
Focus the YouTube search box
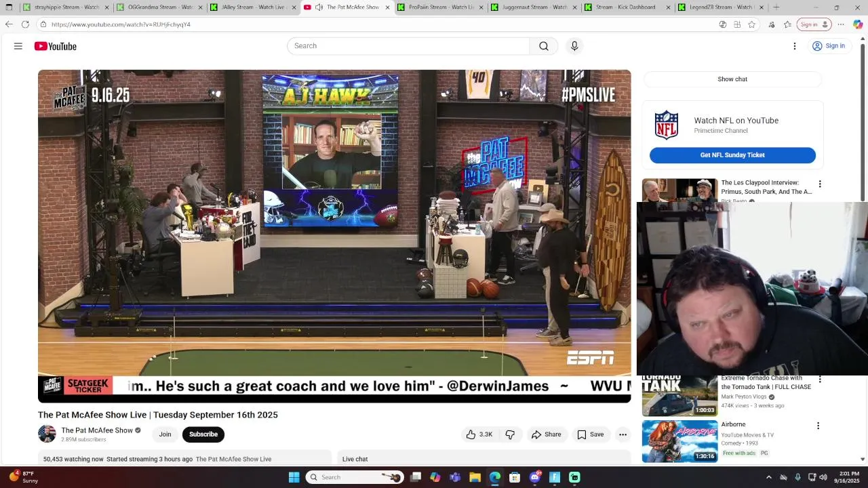408,46
